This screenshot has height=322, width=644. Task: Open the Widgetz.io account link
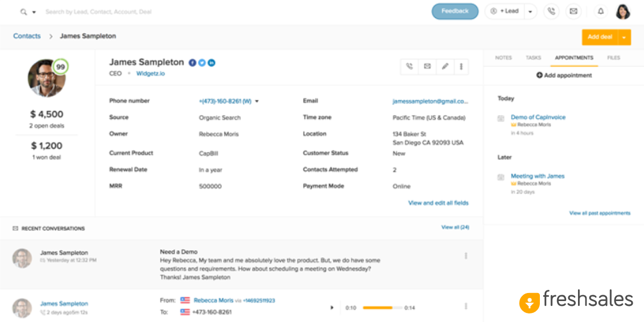click(x=150, y=74)
